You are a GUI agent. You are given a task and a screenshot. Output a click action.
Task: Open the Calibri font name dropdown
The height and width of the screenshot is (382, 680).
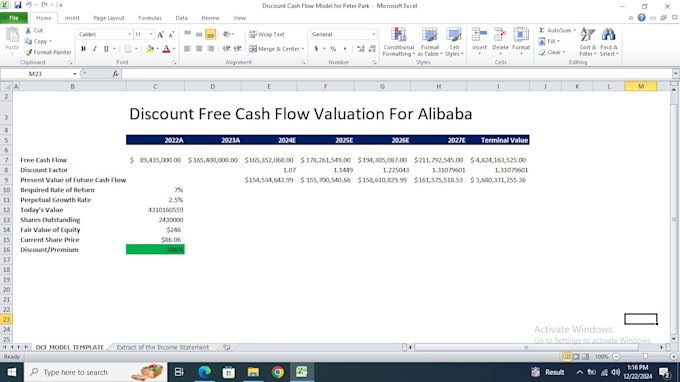click(129, 34)
